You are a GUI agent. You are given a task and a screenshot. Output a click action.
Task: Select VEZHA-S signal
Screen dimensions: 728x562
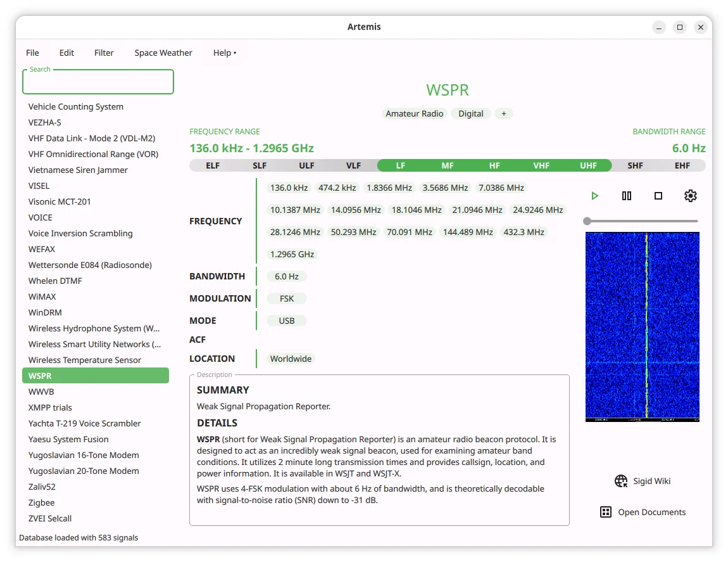point(96,122)
